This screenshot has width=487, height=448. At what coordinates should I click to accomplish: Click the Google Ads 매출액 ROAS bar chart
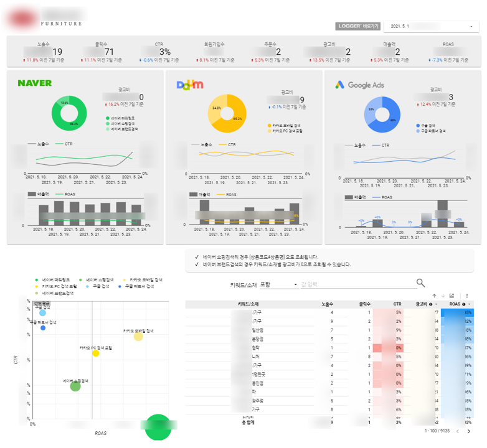click(405, 217)
